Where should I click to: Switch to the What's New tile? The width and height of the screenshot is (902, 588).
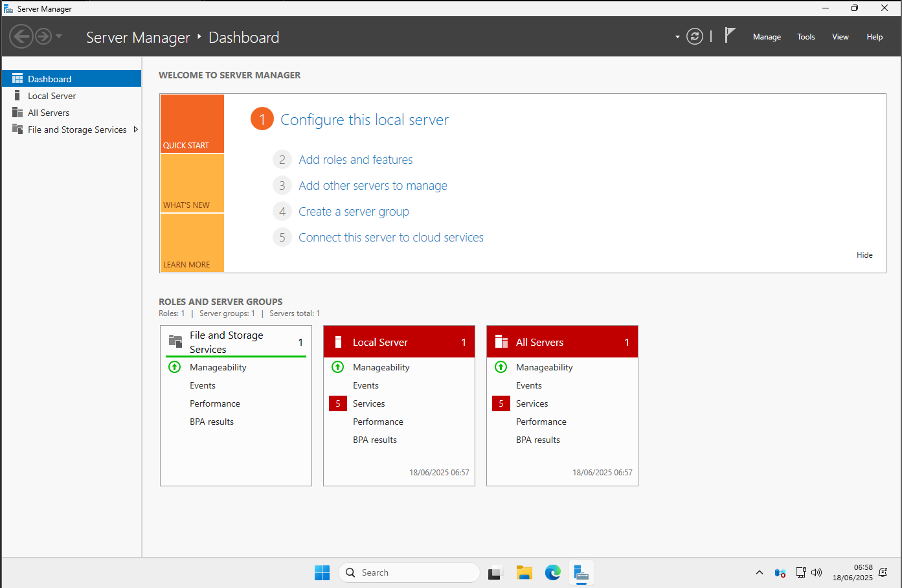coord(192,183)
